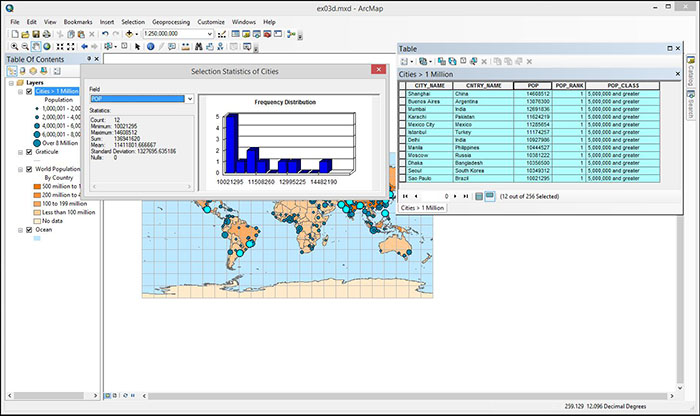The image size is (700, 416).
Task: Open the Catalog side tab
Action: coord(691,71)
